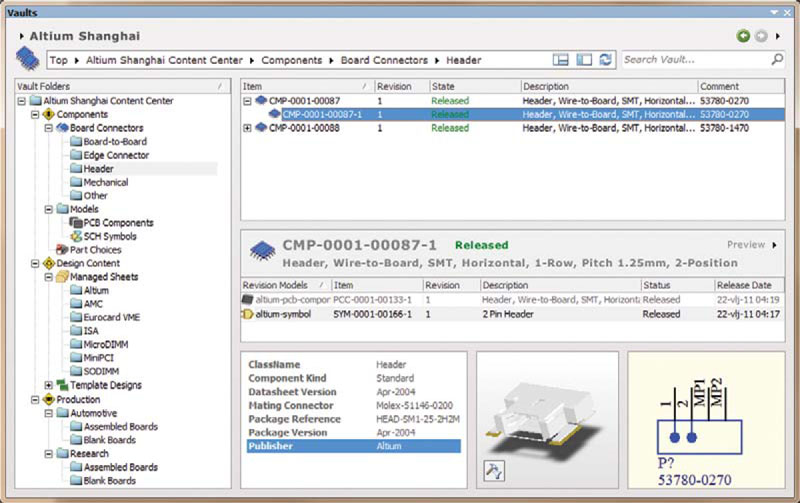Collapse the Design Content tree node
The height and width of the screenshot is (503, 800).
(35, 264)
